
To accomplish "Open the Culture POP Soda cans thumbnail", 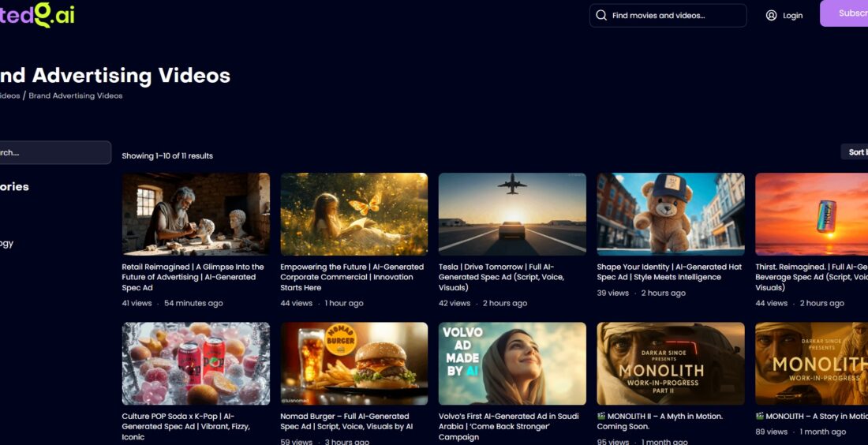I will tap(196, 363).
